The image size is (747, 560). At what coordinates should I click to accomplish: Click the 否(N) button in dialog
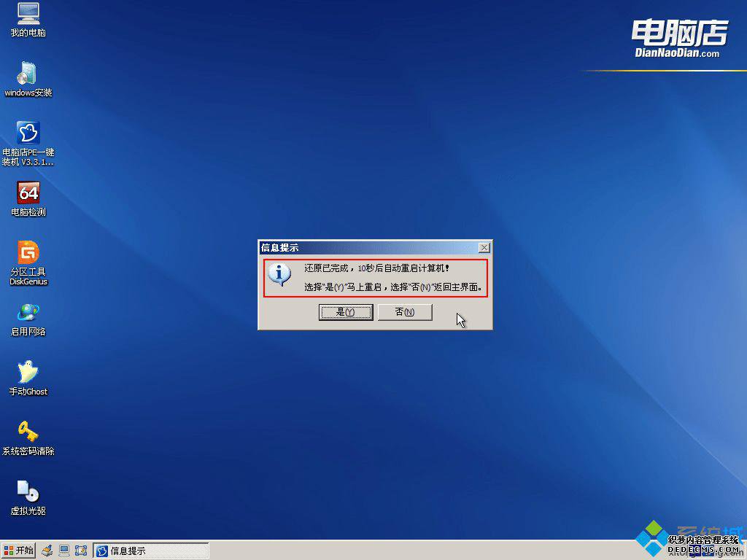[405, 312]
